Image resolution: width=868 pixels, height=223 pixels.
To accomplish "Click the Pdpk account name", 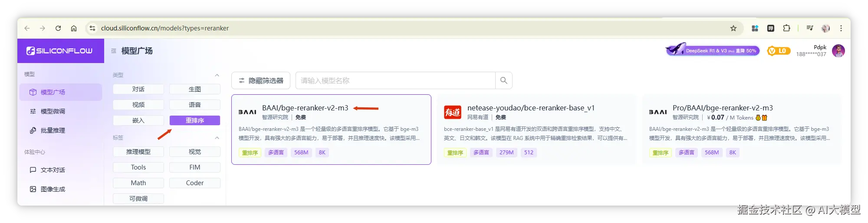I will (820, 47).
